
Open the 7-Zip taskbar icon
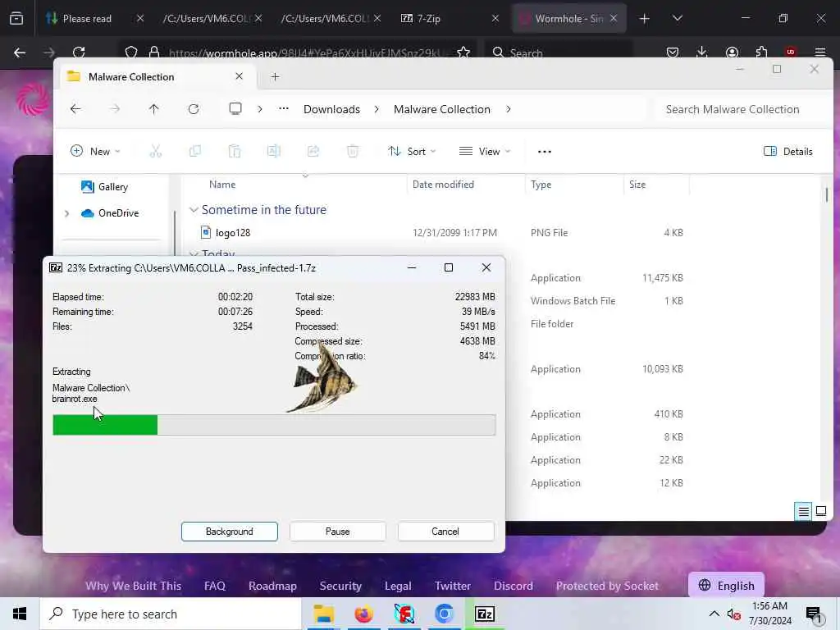click(x=484, y=614)
